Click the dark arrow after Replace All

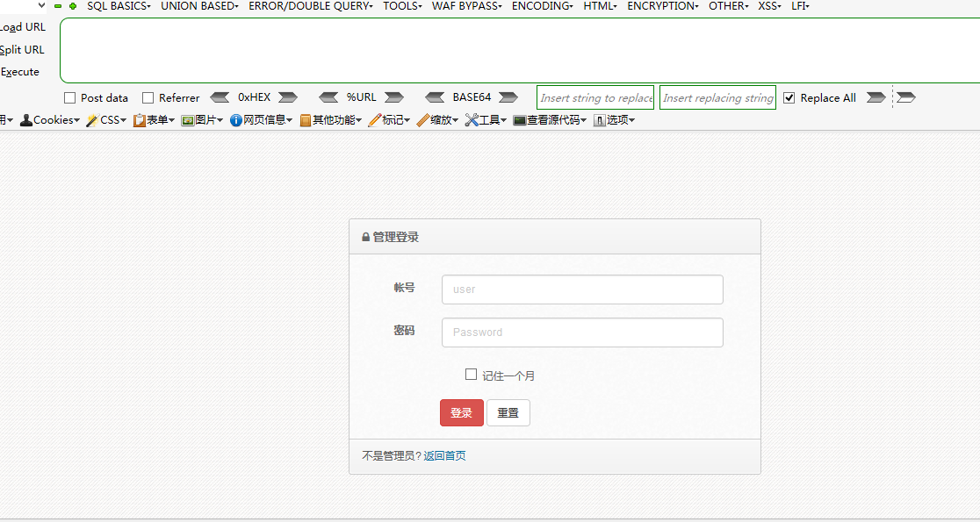tap(876, 97)
